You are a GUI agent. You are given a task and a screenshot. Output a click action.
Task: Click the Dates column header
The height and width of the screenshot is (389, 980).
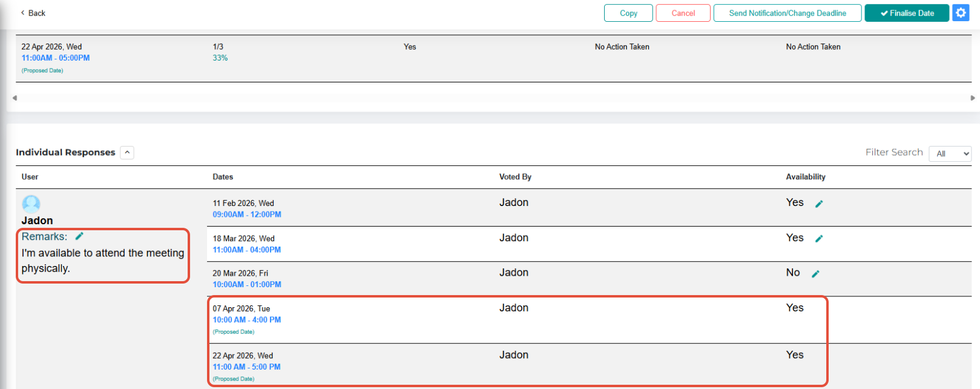pos(223,177)
